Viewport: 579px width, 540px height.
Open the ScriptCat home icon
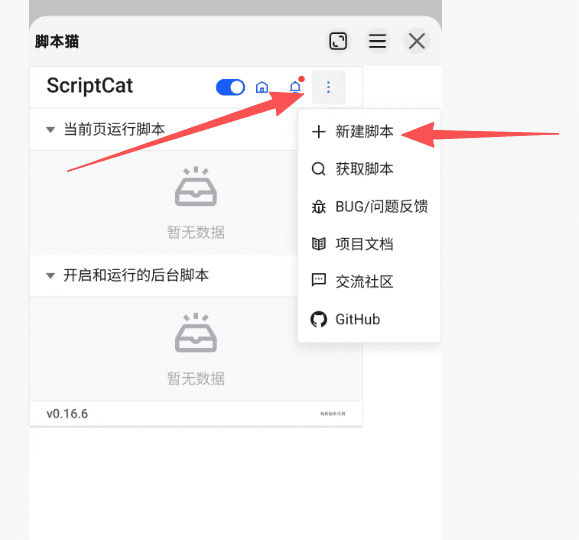tap(262, 87)
